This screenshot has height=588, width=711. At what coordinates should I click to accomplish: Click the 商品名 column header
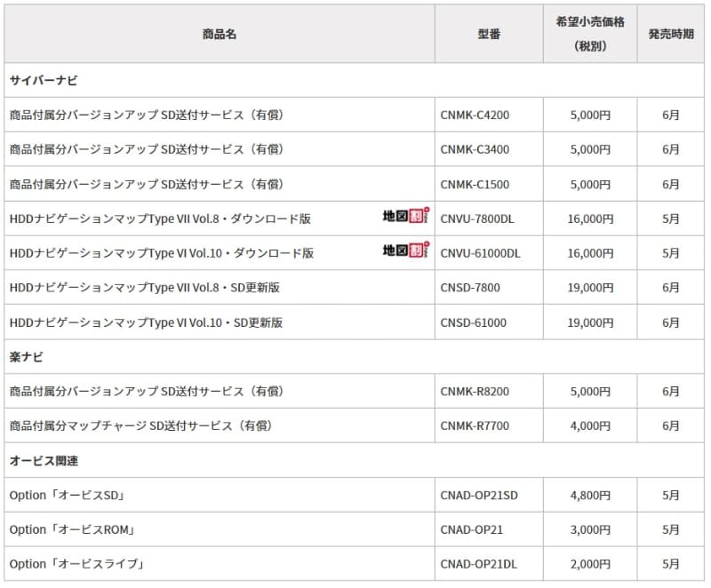click(216, 33)
